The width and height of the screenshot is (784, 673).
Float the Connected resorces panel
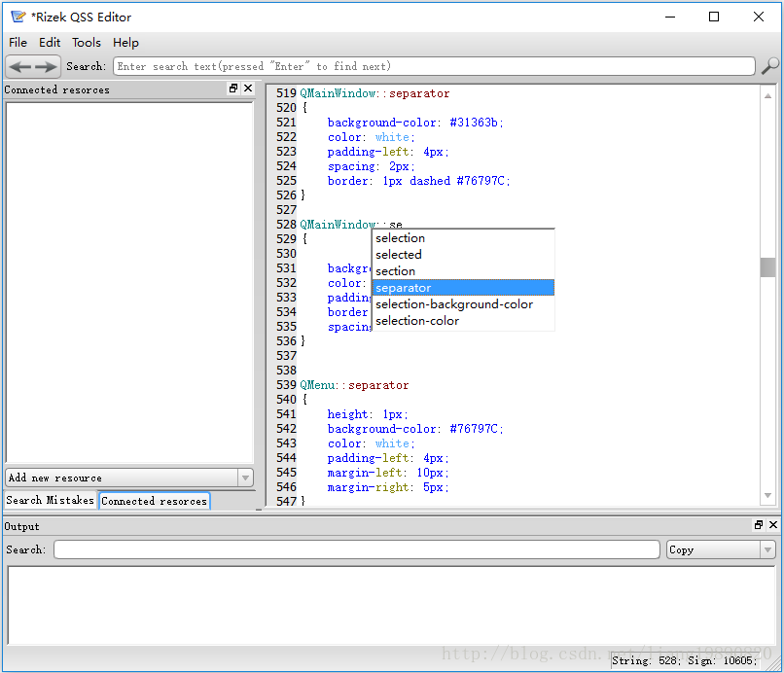[233, 89]
